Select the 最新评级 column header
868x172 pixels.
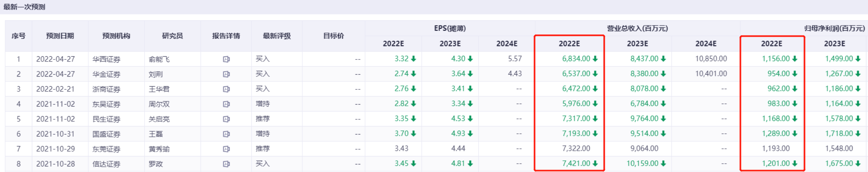(x=277, y=36)
